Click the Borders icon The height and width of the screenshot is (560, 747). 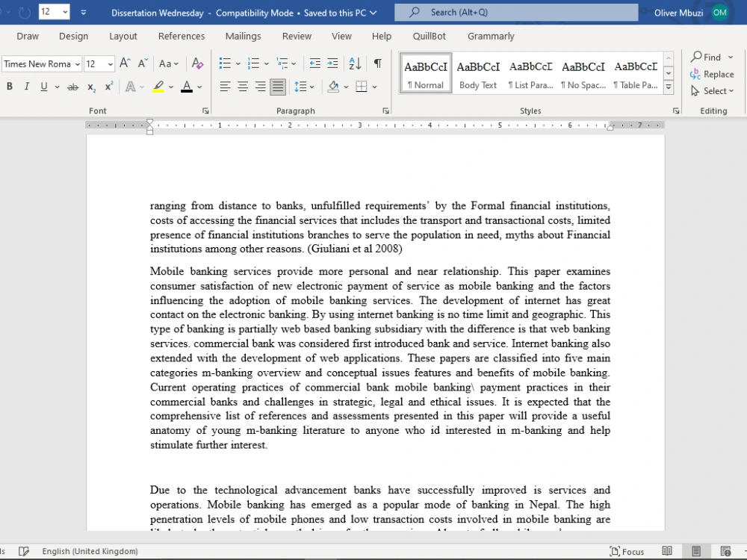coord(362,87)
